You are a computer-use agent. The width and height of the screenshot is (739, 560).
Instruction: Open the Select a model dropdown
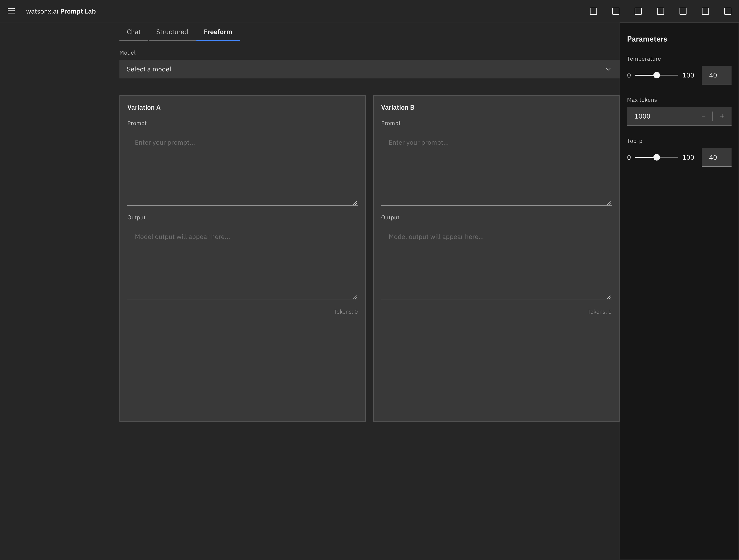point(369,69)
